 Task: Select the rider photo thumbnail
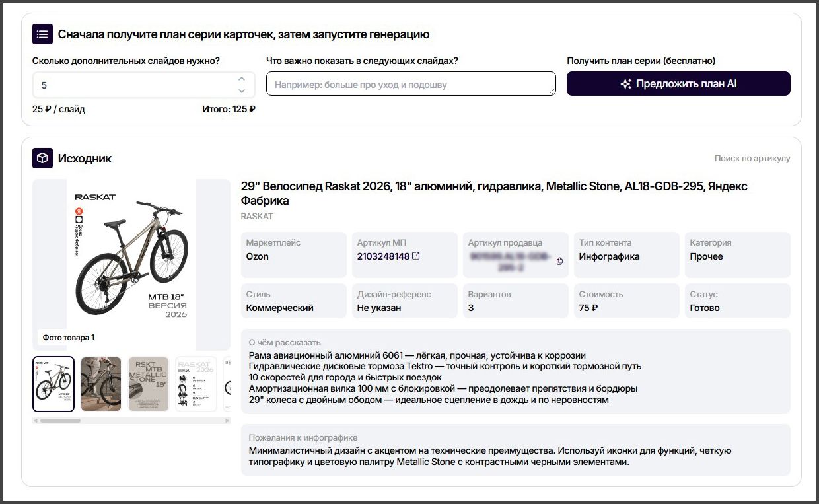click(x=101, y=384)
